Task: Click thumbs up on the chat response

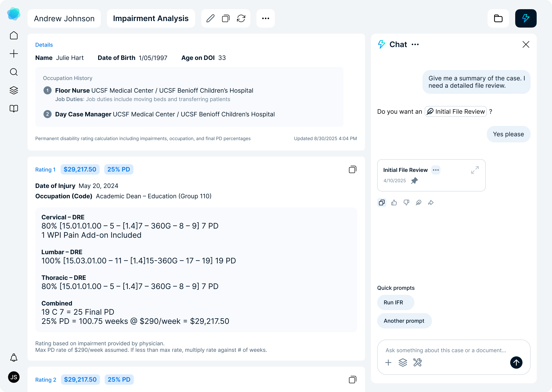Action: (394, 203)
